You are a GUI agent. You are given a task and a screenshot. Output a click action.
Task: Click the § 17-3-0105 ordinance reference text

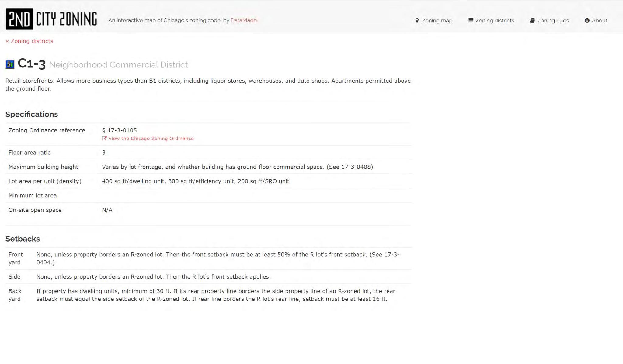pyautogui.click(x=119, y=130)
